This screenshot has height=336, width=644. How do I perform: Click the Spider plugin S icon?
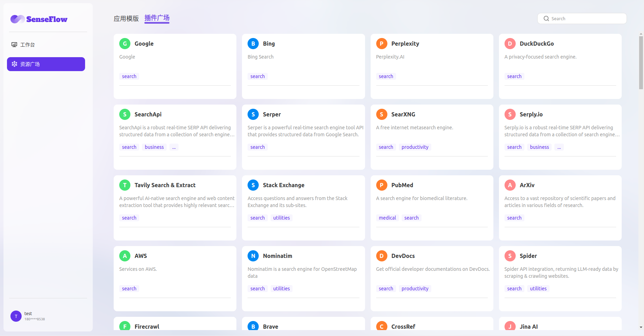click(510, 256)
